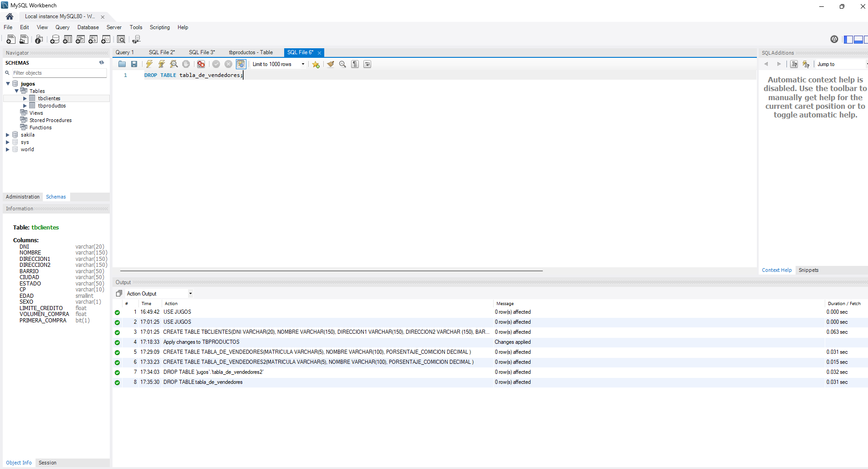Create a new table icon
Viewport: 868px width, 469px height.
pos(67,40)
